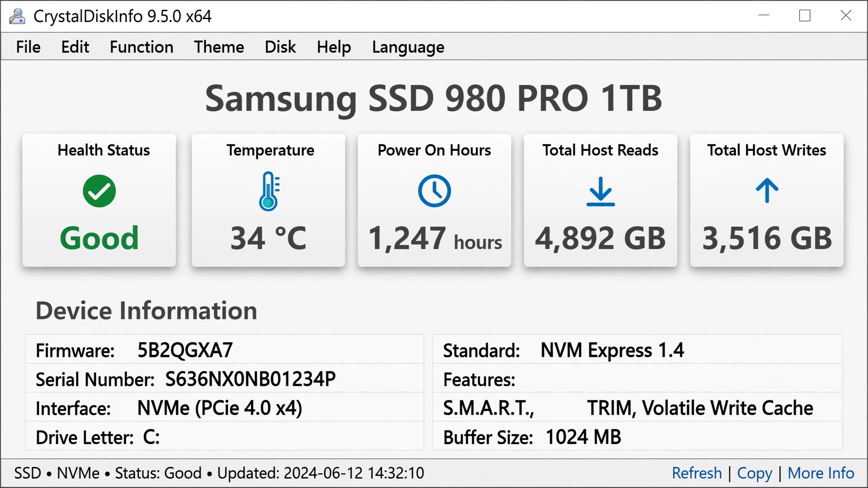Click the 34 °C temperature value

pos(268,238)
